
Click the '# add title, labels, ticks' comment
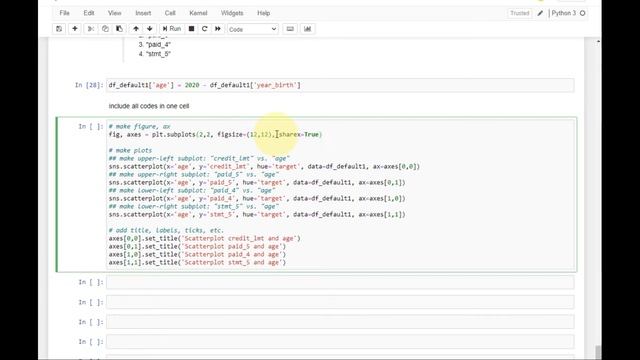tap(166, 230)
